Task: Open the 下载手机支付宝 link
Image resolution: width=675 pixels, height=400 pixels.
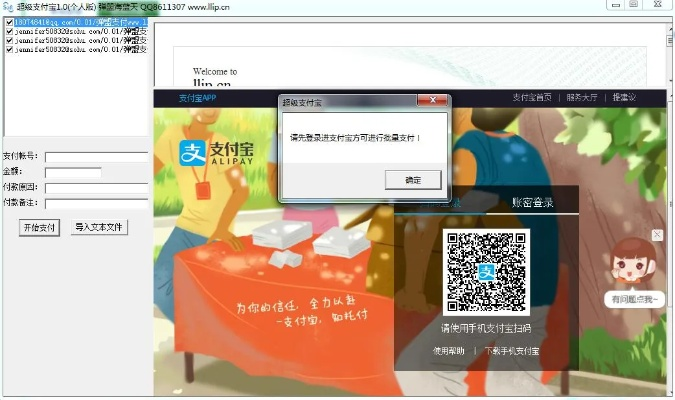Action: tap(512, 351)
